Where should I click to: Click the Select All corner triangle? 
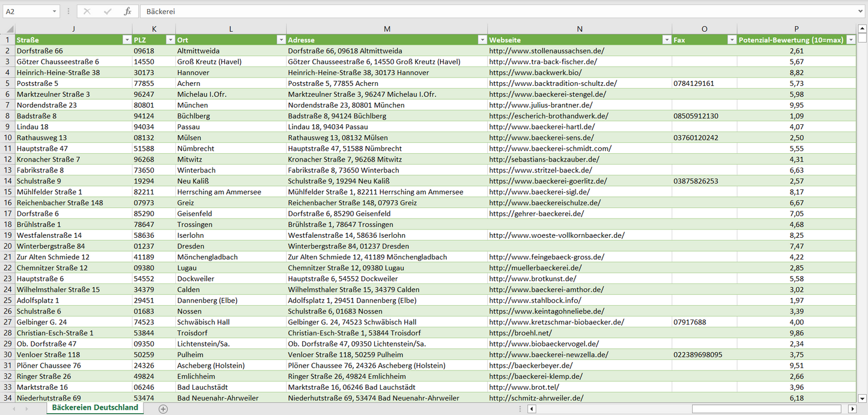coord(10,29)
